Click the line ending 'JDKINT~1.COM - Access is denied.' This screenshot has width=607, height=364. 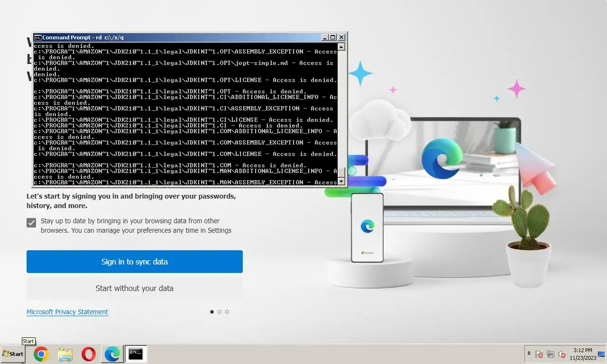pos(170,165)
